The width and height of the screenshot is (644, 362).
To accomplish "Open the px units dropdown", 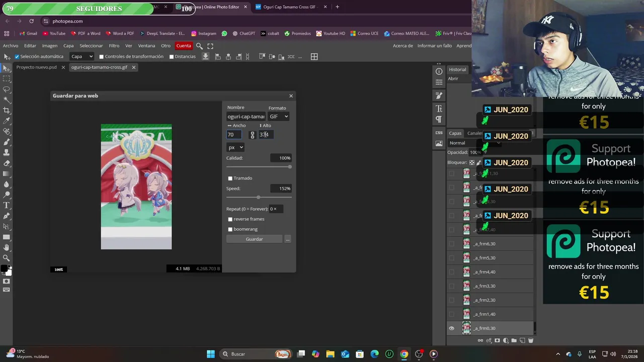I will click(x=235, y=147).
